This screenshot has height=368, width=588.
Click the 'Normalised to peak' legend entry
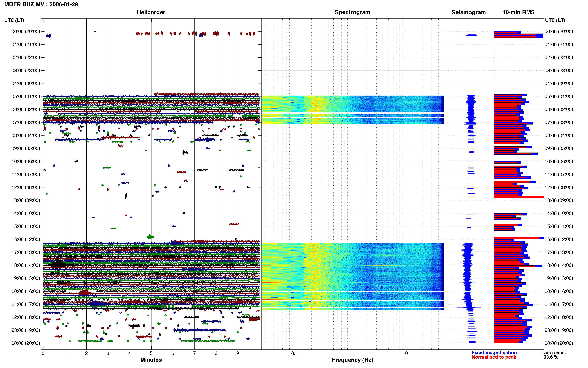click(494, 357)
